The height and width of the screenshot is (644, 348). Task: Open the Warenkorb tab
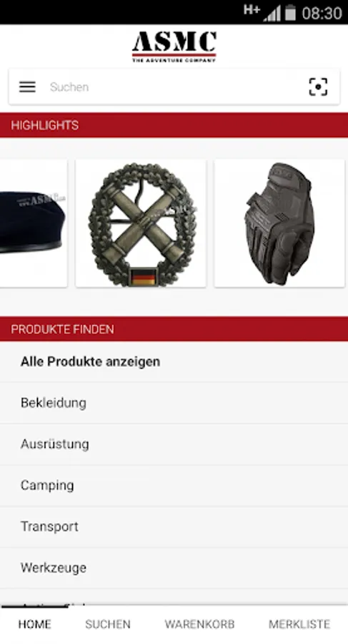[200, 624]
